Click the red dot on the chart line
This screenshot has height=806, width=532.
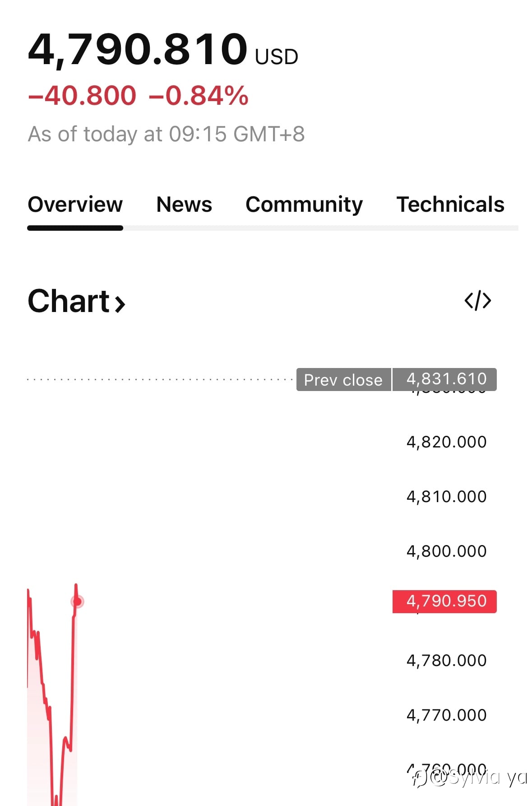[78, 601]
